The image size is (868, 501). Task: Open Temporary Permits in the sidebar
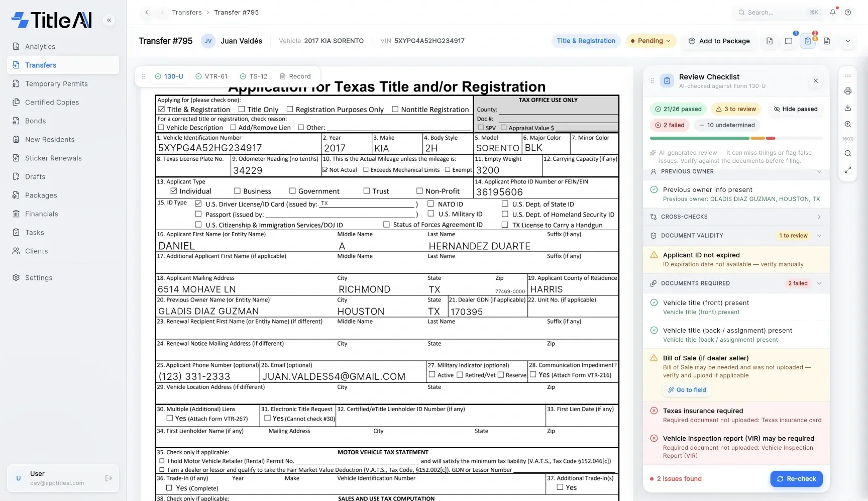click(63, 83)
